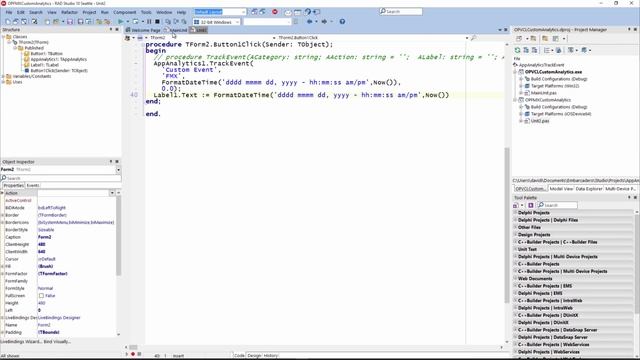The height and width of the screenshot is (360, 640).
Task: Click the BorderStyle value Sizeable
Action: 46,230
